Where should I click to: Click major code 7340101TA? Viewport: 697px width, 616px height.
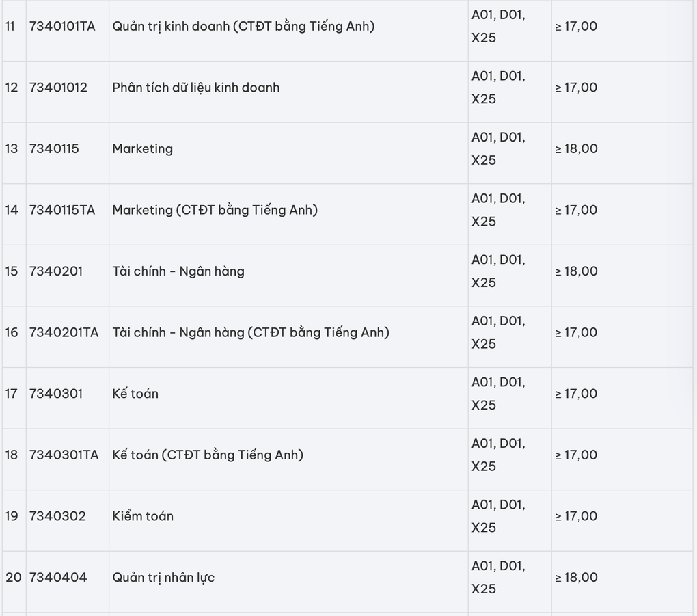(x=62, y=26)
